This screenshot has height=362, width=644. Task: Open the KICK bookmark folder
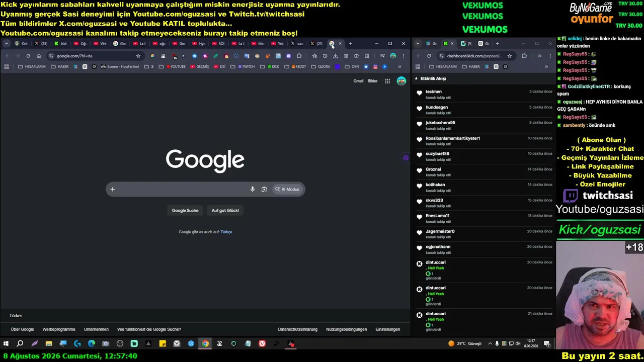pyautogui.click(x=270, y=66)
